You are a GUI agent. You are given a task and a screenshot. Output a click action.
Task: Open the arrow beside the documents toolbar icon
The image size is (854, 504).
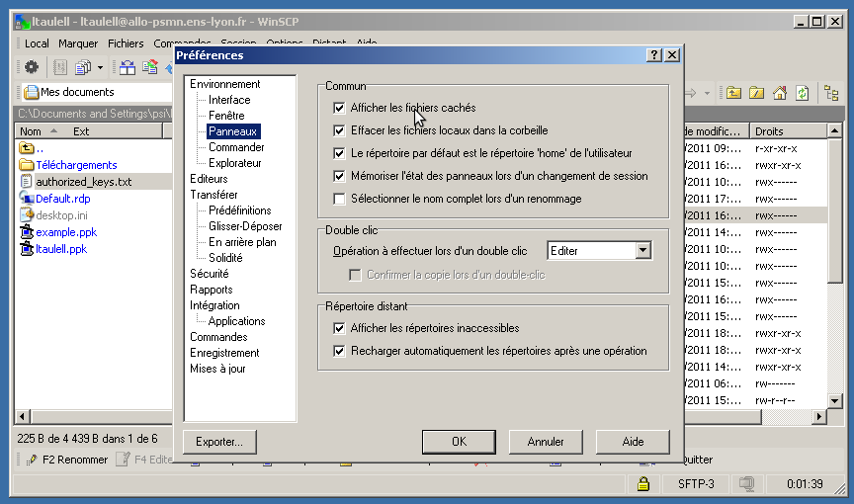pyautogui.click(x=100, y=68)
